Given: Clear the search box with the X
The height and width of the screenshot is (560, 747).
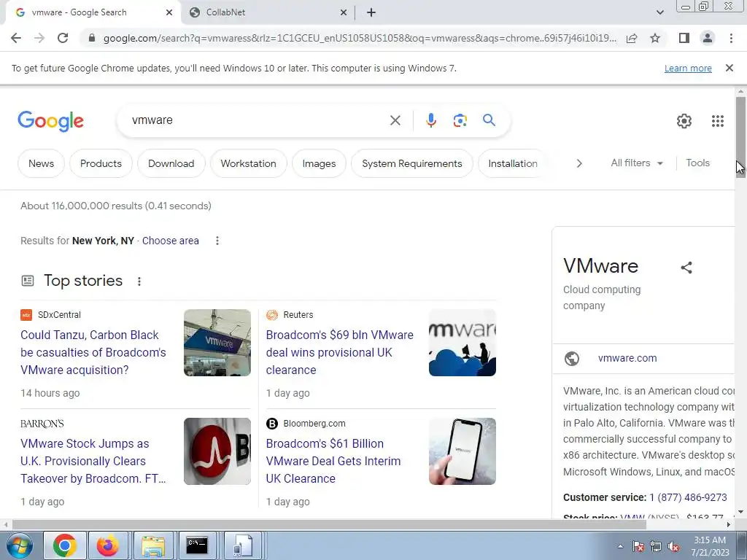Looking at the screenshot, I should 395,120.
